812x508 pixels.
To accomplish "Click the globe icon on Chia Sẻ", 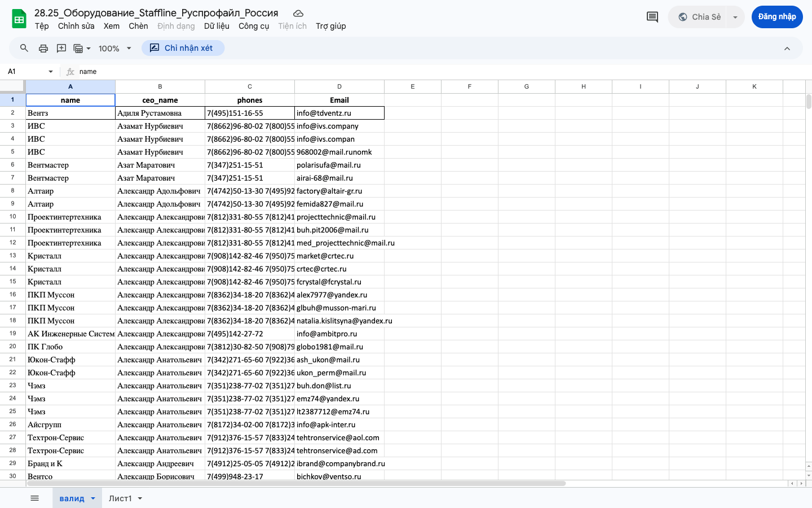I will [x=682, y=17].
